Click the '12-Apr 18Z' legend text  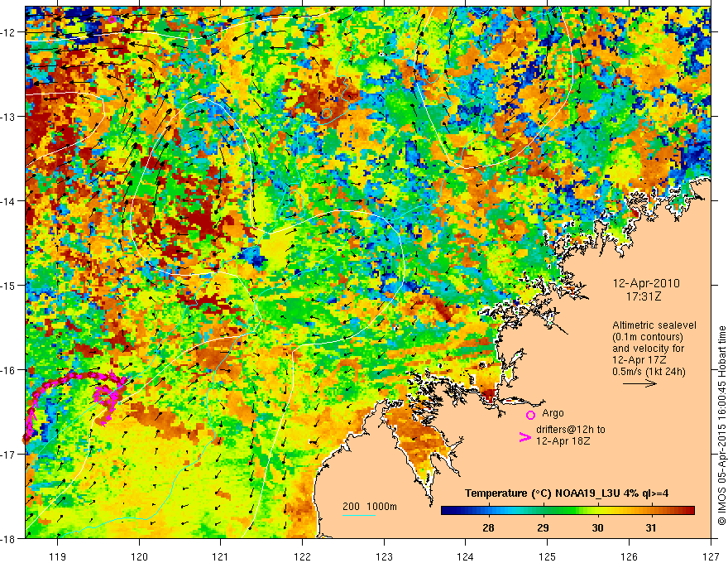pos(563,440)
